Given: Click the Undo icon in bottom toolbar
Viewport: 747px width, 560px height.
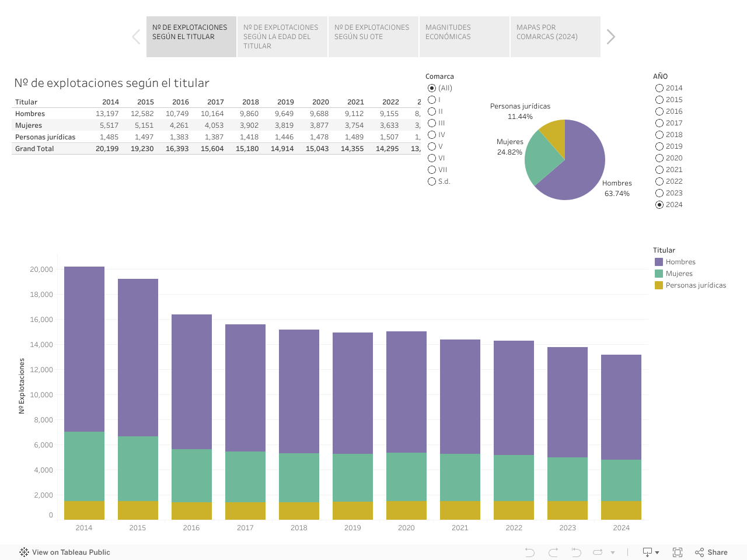Looking at the screenshot, I should point(530,552).
